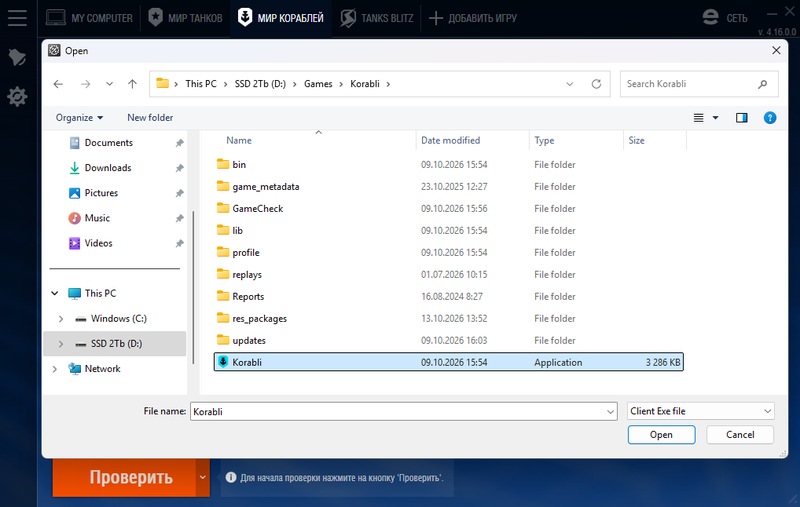
Task: Click SSD 2Tb (D:) in the address path
Action: point(260,84)
